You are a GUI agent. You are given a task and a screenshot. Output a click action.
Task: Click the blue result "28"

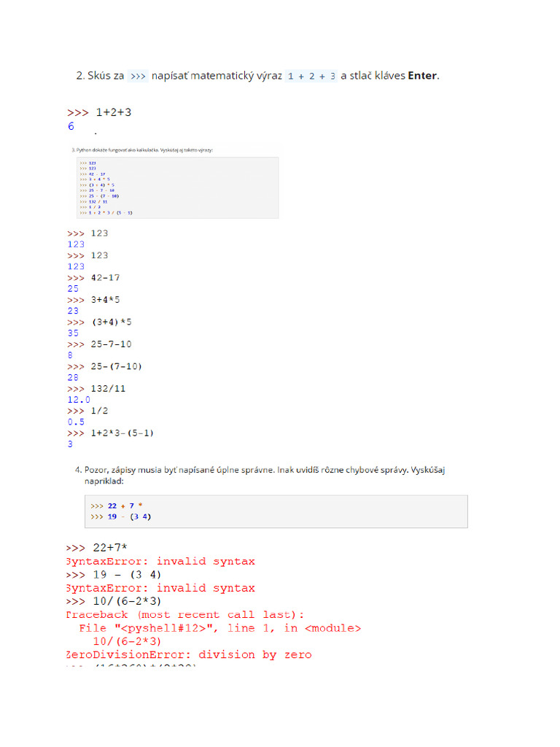coord(73,377)
